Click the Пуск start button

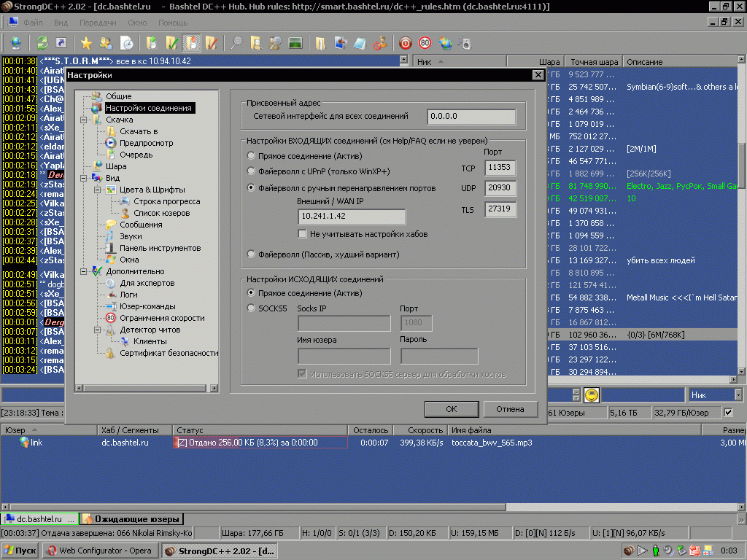click(x=20, y=551)
